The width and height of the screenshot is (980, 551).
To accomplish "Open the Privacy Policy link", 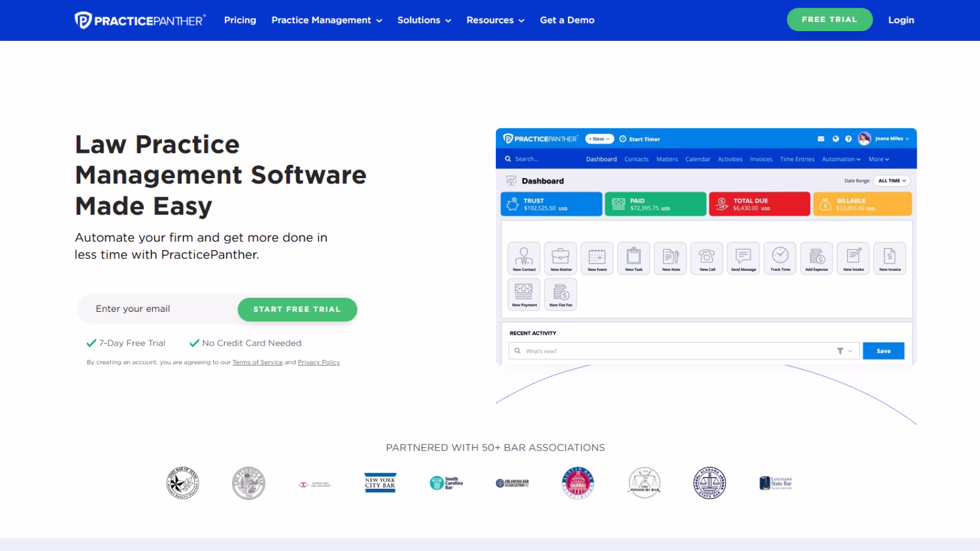I will click(319, 363).
